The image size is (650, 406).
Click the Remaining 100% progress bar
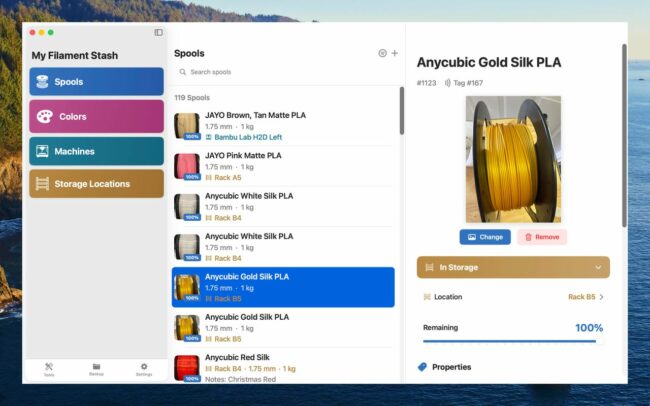[x=512, y=341]
